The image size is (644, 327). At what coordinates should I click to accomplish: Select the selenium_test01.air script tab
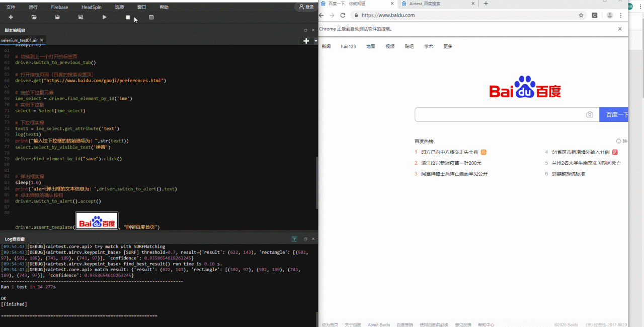[x=20, y=40]
